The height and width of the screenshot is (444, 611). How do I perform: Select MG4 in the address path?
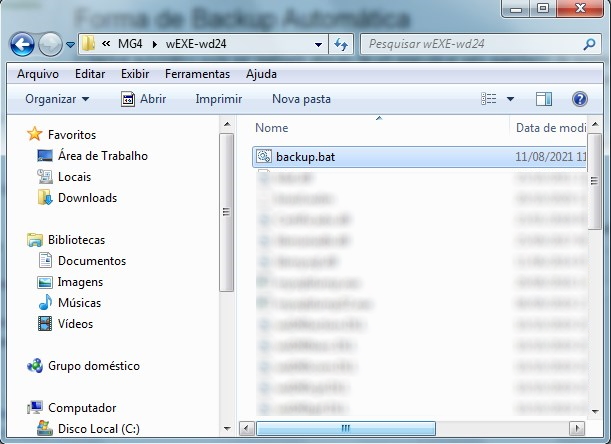coord(130,44)
